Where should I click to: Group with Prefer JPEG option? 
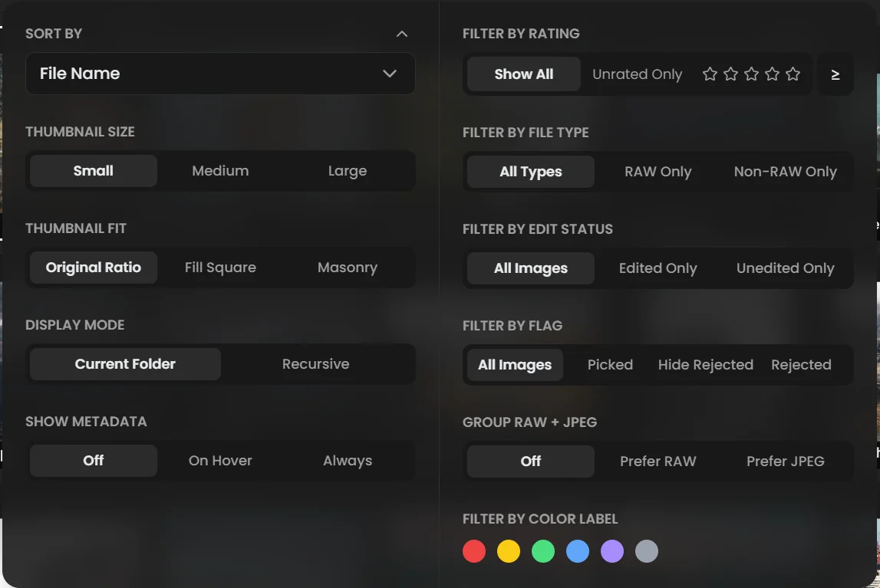pos(785,461)
